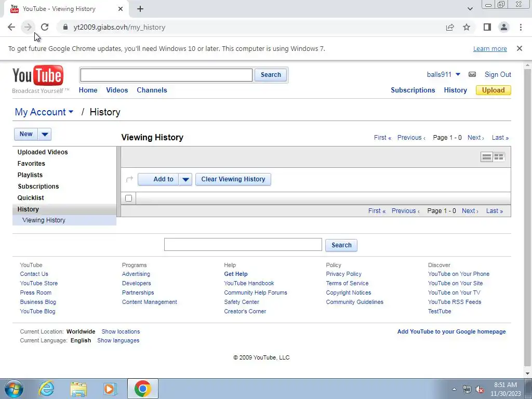
Task: View site info lock icon
Action: coord(65,27)
